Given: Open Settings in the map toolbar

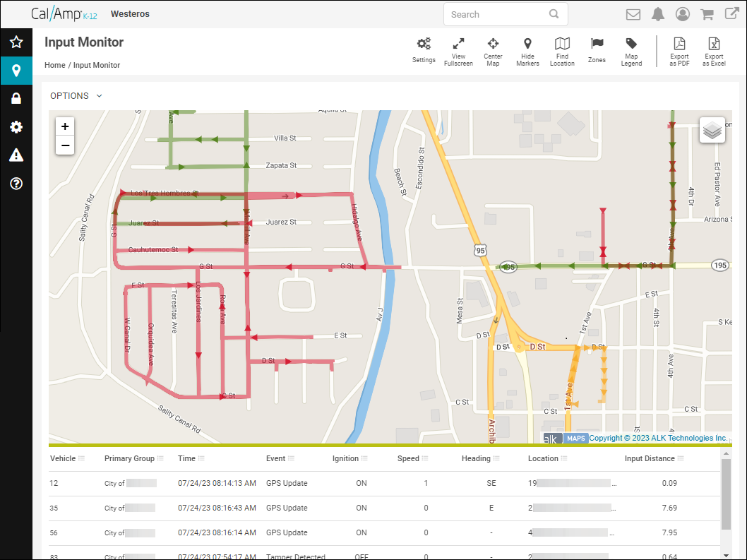Looking at the screenshot, I should pos(424,50).
